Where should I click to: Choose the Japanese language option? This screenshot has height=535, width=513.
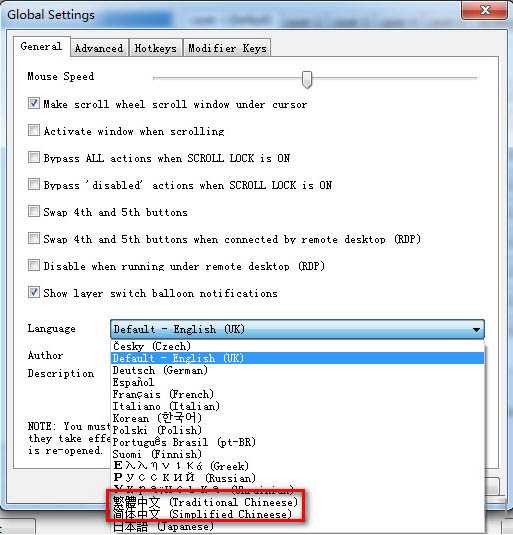(x=297, y=526)
